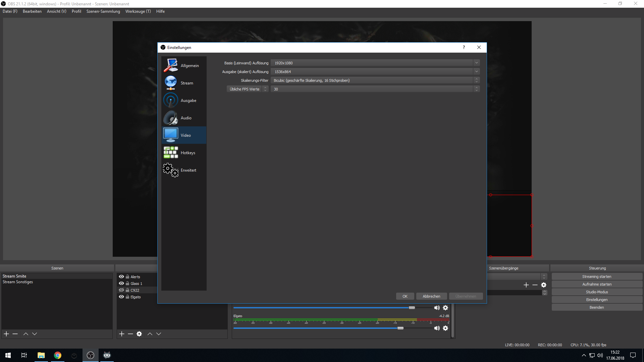Click the Abbrechen button
This screenshot has width=644, height=362.
[x=431, y=296]
